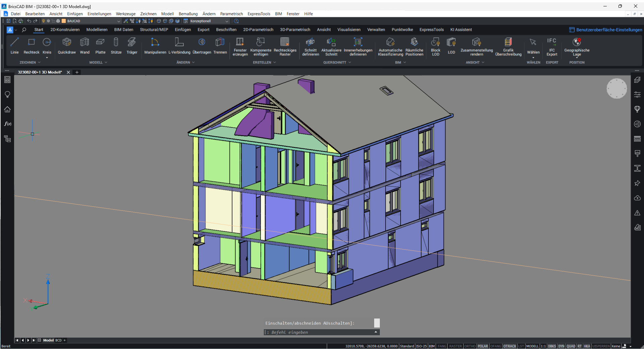Click the ISO-25 dimension style
This screenshot has height=349, width=644.
point(421,346)
